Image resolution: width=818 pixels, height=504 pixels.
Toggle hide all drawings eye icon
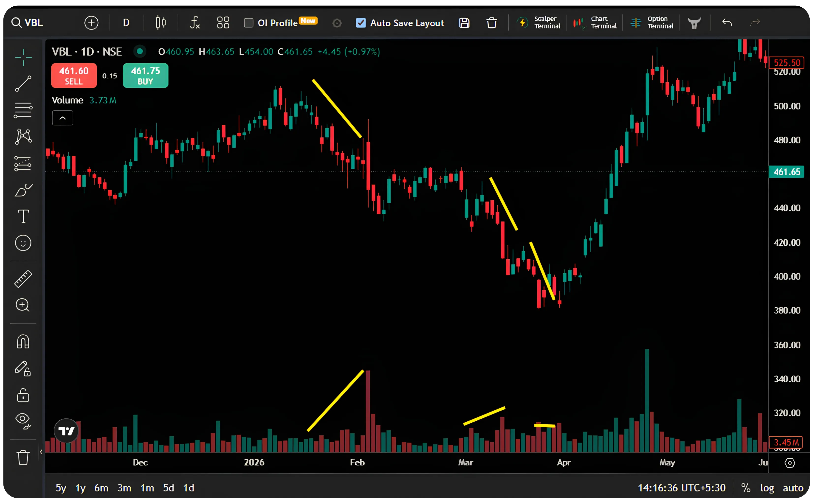(23, 422)
